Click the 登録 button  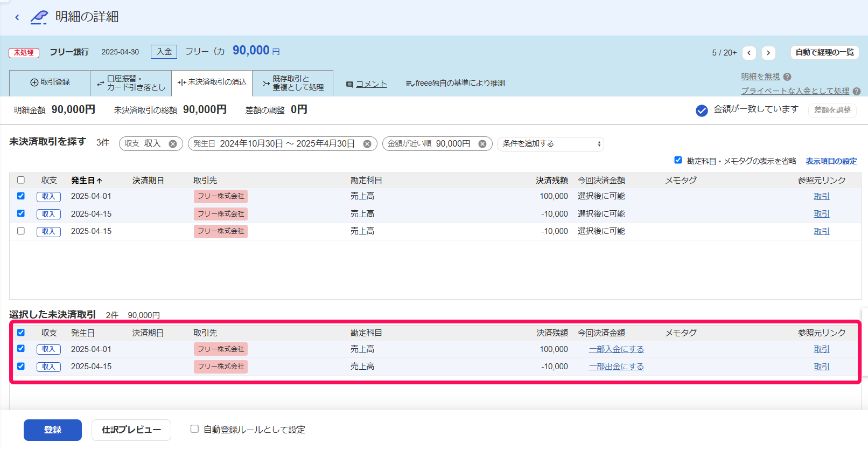pyautogui.click(x=53, y=430)
